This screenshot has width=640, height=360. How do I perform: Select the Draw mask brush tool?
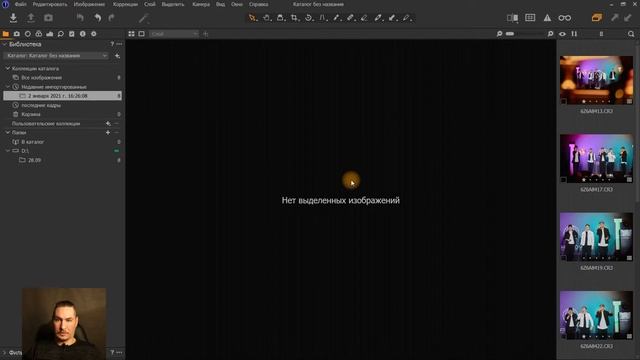pos(351,18)
